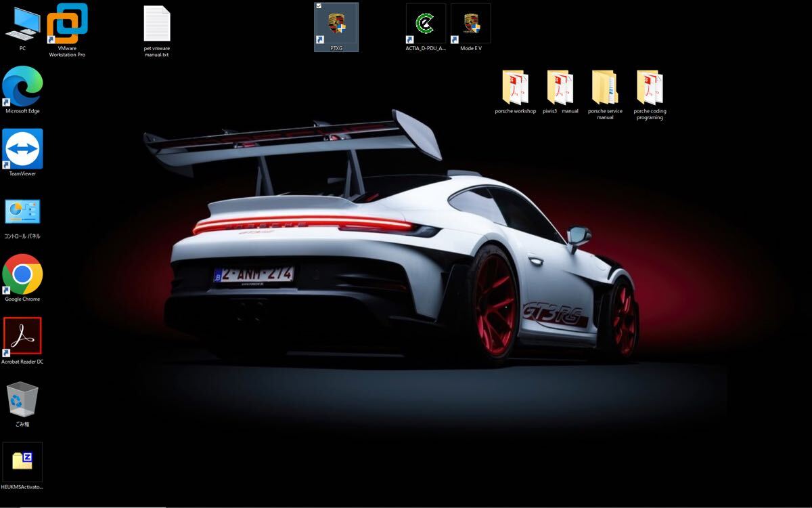Open the porsche workshop folder

515,88
